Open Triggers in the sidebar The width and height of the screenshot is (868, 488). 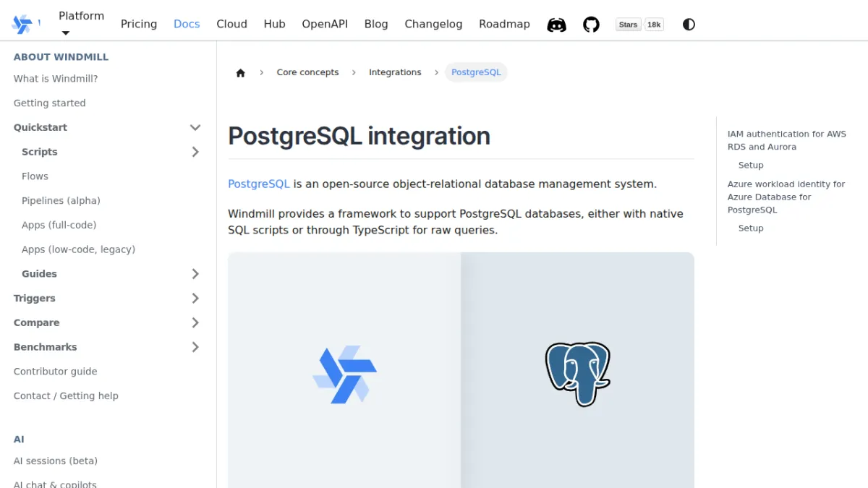point(35,299)
